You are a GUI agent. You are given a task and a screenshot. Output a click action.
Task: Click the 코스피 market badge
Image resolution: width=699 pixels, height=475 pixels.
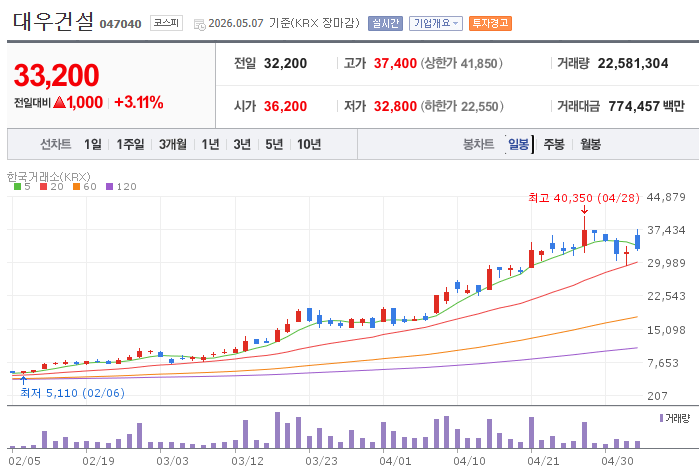tap(166, 23)
